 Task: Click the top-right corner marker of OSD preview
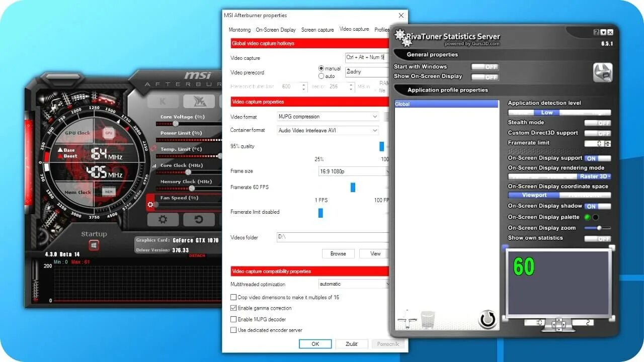612,247
